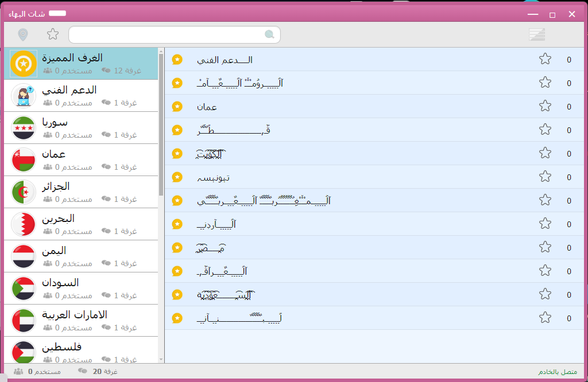Click the coin icon beside the لبنان room
Viewport: 588px width, 382px height.
(x=177, y=318)
